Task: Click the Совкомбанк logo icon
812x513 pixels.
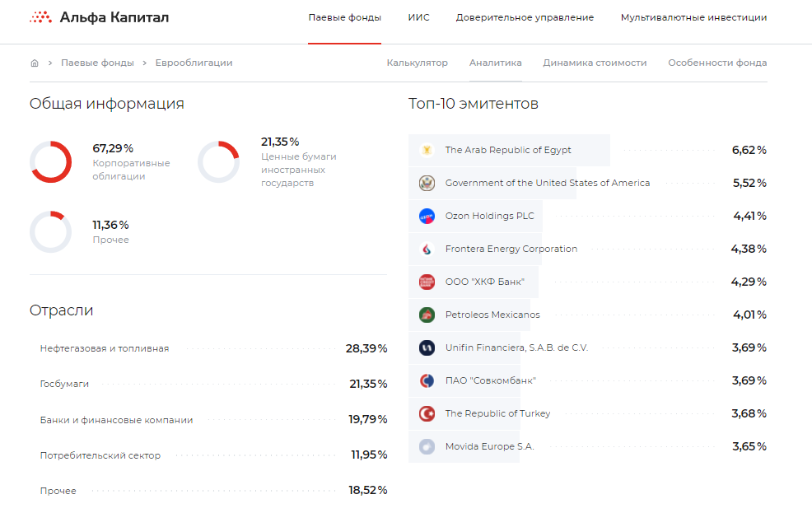Action: 427,380
